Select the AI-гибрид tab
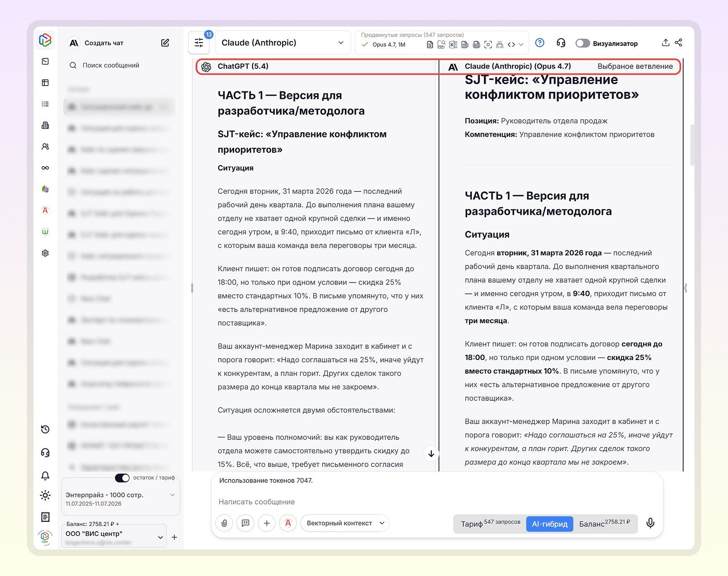Viewport: 728px width, 576px height. pyautogui.click(x=550, y=524)
